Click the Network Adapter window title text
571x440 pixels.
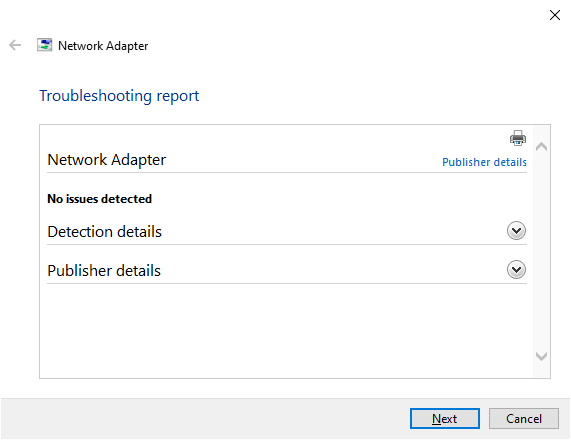[103, 46]
